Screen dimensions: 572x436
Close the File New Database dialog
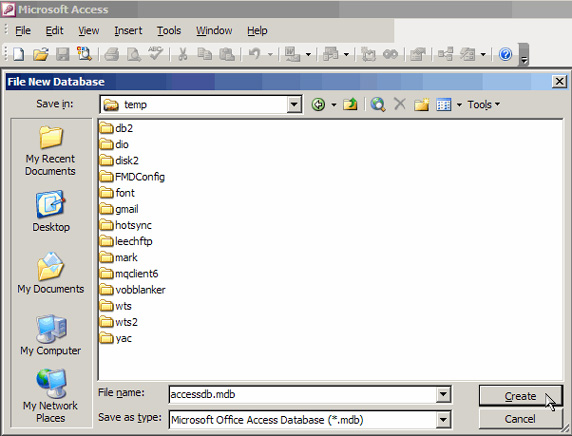[559, 81]
